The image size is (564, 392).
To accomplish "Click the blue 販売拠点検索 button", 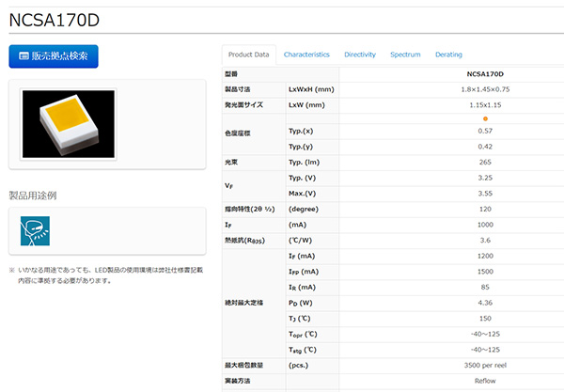I will [x=54, y=56].
